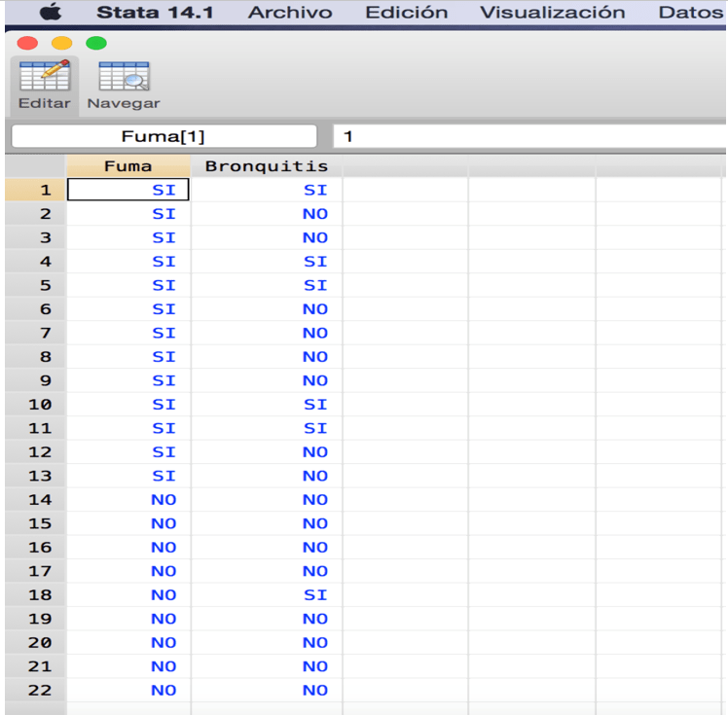The width and height of the screenshot is (728, 715).
Task: Select row 1 header
Action: (35, 191)
